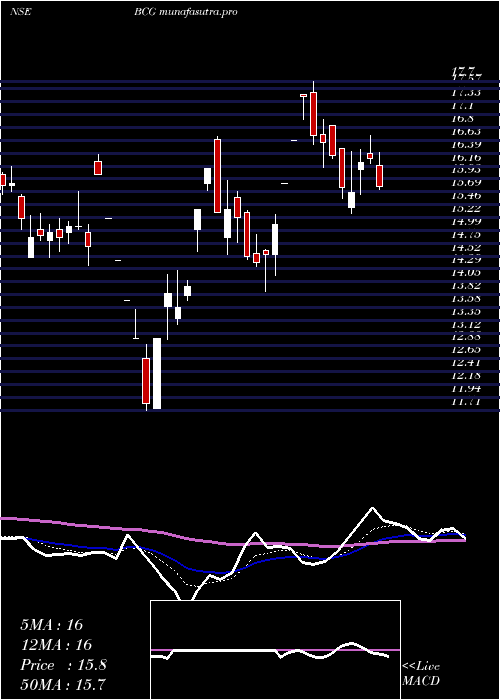Click the 13.58 price axis label
500x700 pixels.
click(466, 298)
